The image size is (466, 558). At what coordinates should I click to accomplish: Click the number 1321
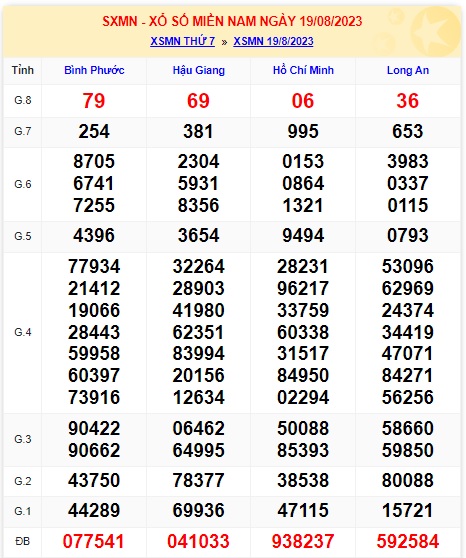tap(303, 205)
